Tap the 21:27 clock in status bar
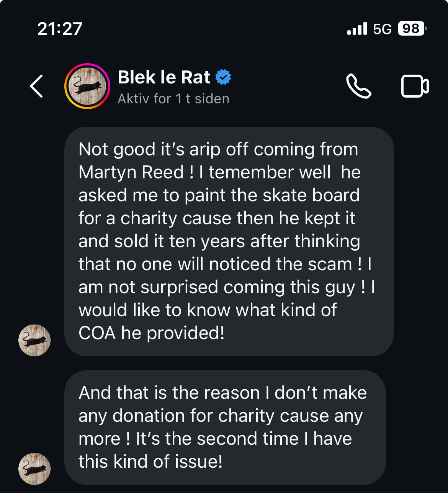 coord(60,29)
